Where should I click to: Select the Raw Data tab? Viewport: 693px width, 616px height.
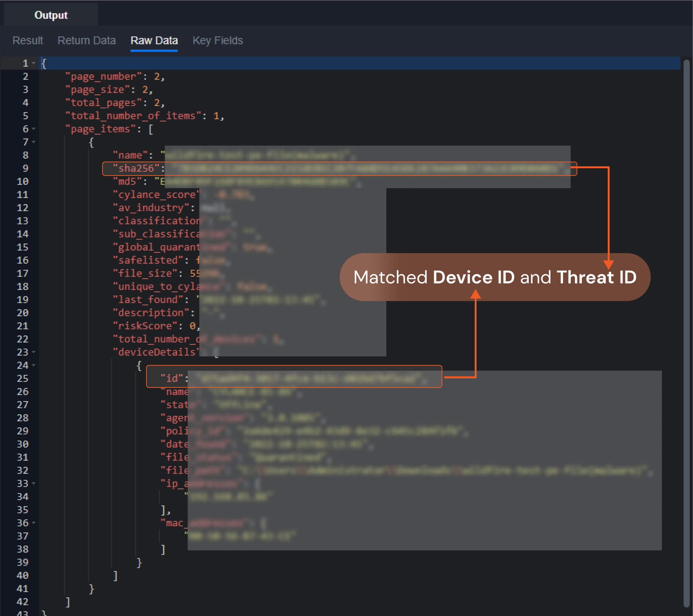[x=154, y=40]
